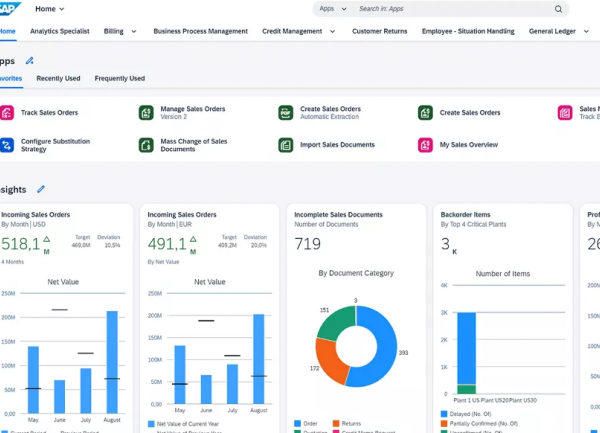Image resolution: width=600 pixels, height=433 pixels.
Task: Open the Incomplete Sales Documents card title
Action: (338, 215)
